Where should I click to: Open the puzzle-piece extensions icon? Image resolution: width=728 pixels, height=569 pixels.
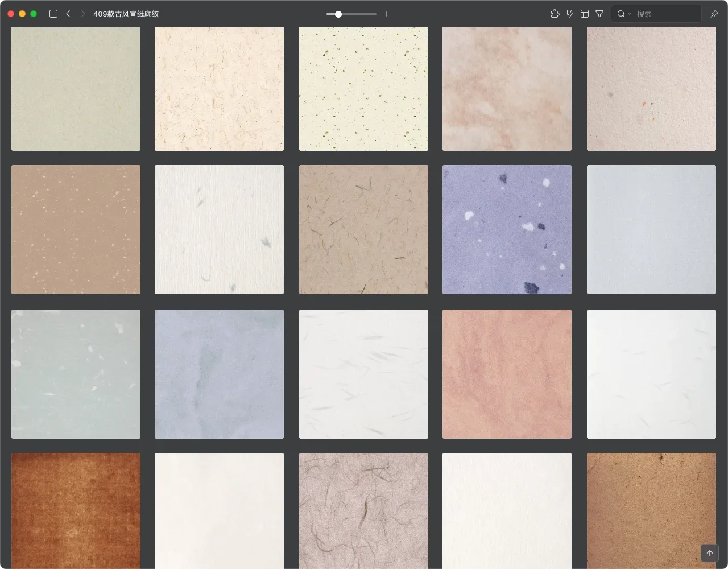[555, 14]
